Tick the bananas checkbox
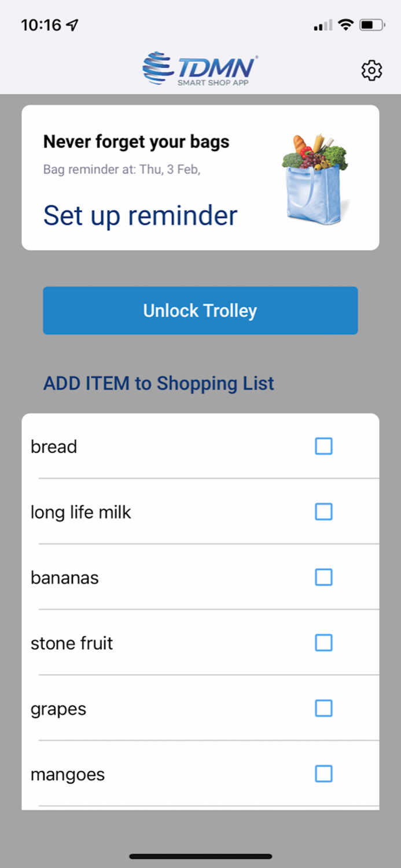This screenshot has height=868, width=401. coord(323,577)
